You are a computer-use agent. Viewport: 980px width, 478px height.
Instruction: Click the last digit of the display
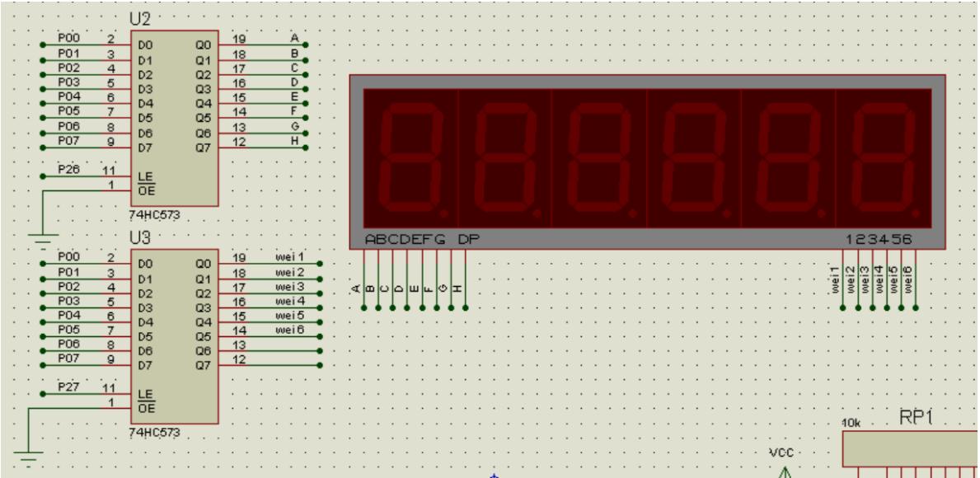[883, 157]
